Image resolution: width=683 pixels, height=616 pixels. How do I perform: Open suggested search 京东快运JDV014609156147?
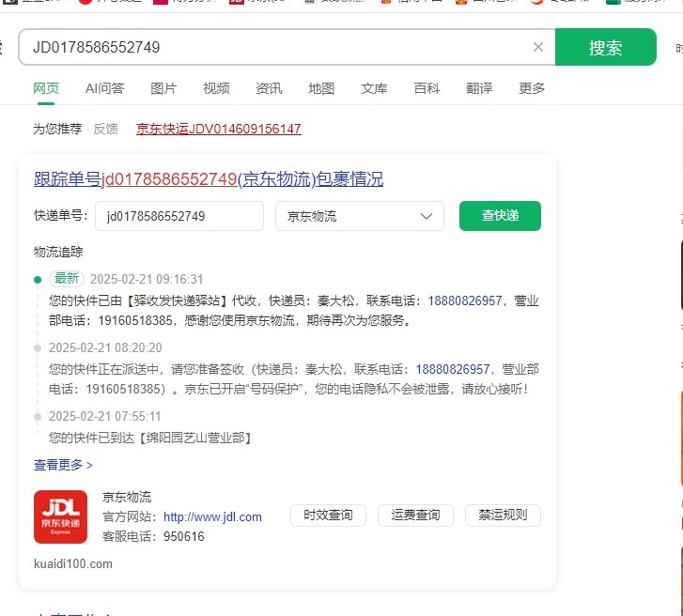[218, 129]
